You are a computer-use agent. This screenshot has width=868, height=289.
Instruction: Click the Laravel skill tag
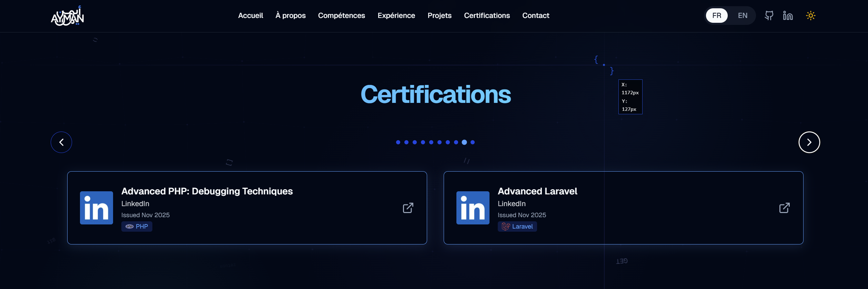[517, 227]
